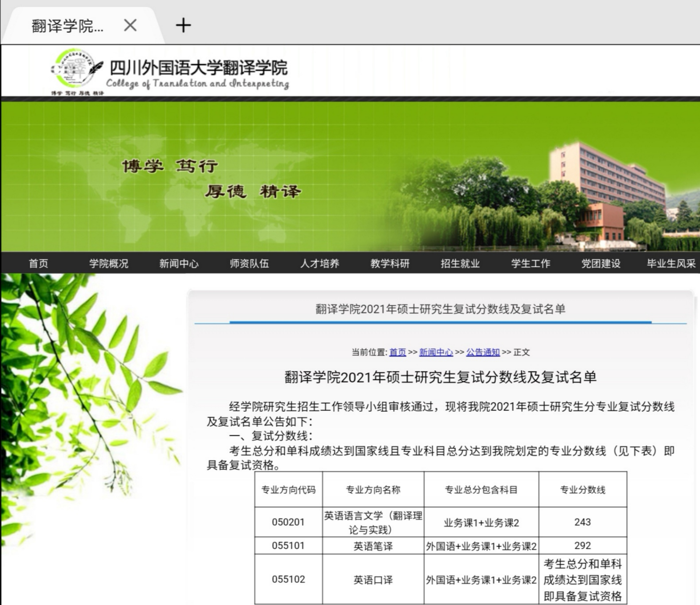Viewport: 700px width, 605px height.
Task: Click the 首页 breadcrumb link
Action: tap(397, 353)
